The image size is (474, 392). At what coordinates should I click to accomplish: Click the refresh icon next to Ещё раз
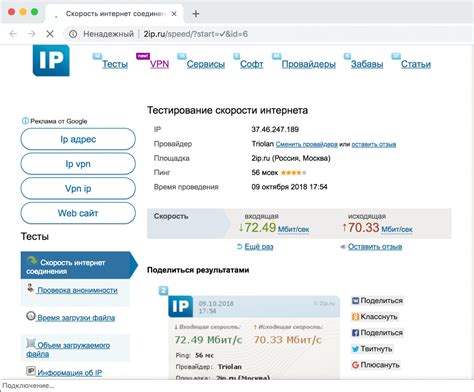pos(239,247)
